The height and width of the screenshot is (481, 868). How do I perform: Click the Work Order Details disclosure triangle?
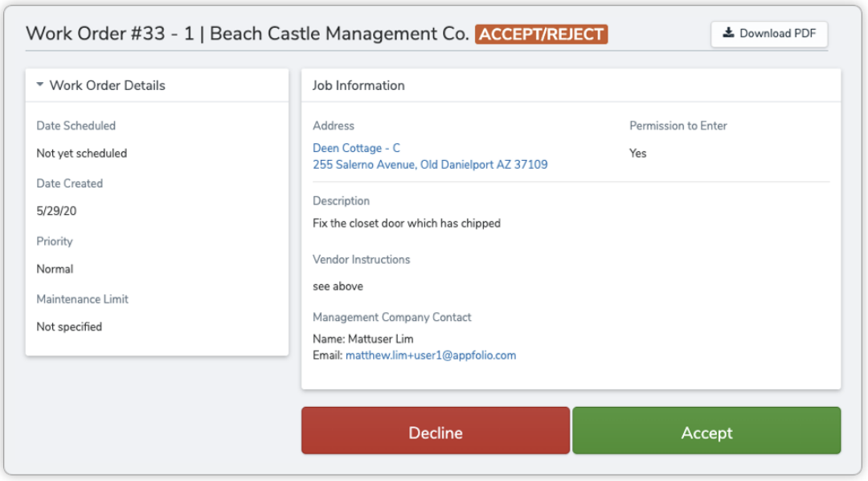pyautogui.click(x=39, y=84)
